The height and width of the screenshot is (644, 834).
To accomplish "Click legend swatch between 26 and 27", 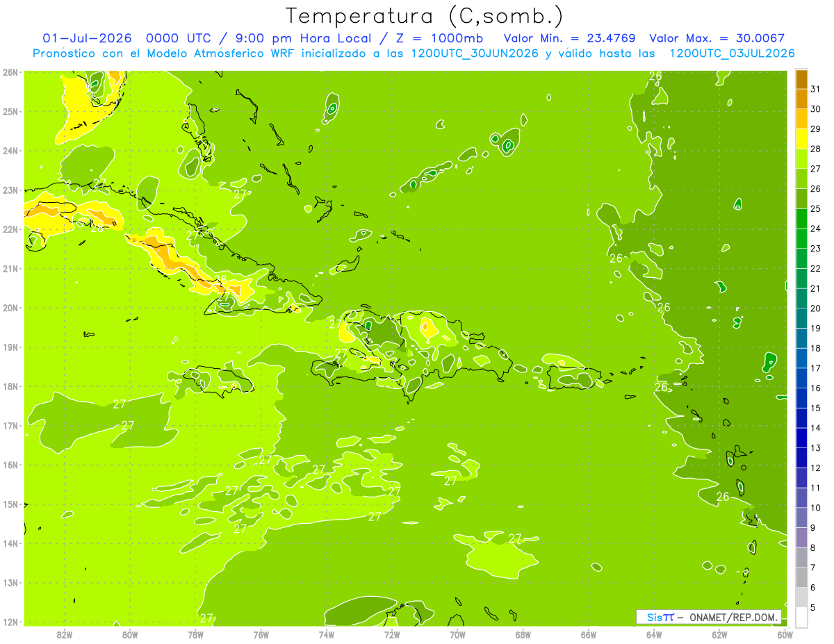I will click(x=801, y=179).
